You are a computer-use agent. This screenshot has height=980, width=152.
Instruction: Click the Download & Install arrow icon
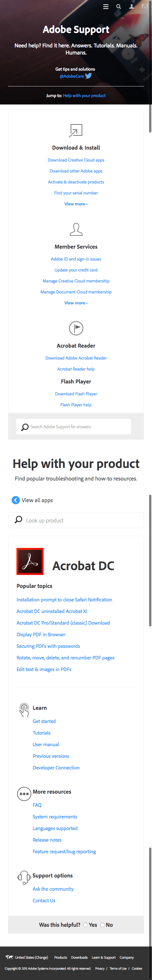[76, 131]
